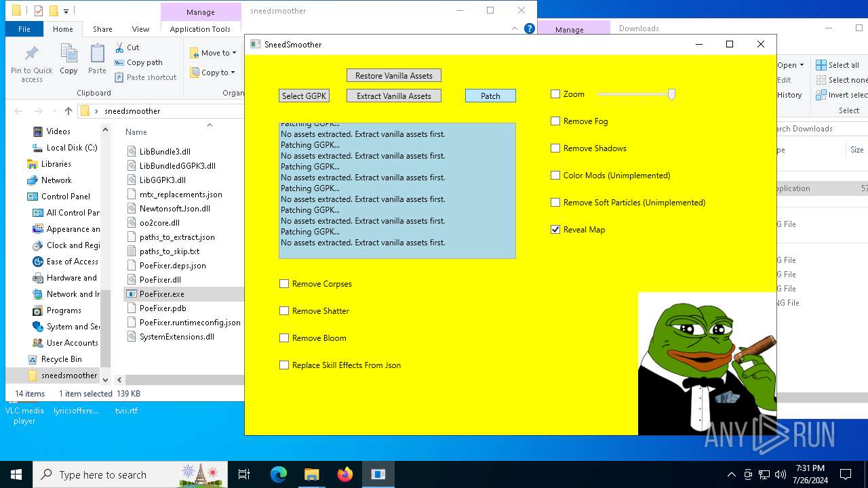The height and width of the screenshot is (488, 868).
Task: Toggle Remove Soft Particles (Unimplemented) checkbox
Action: pyautogui.click(x=555, y=202)
